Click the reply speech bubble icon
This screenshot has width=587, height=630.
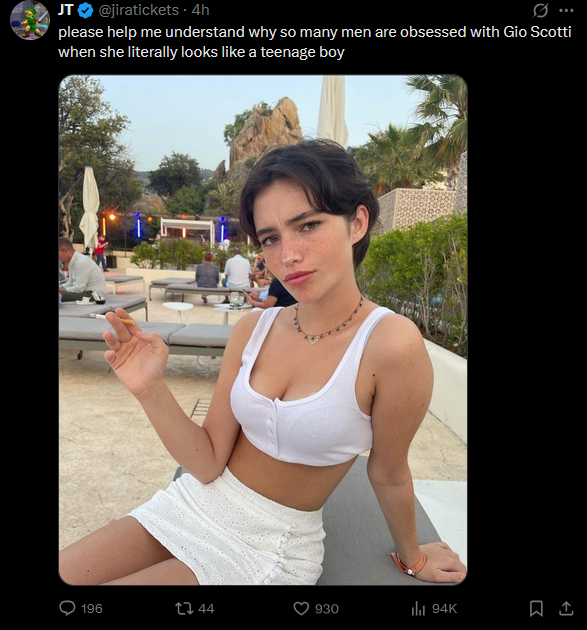[x=67, y=608]
